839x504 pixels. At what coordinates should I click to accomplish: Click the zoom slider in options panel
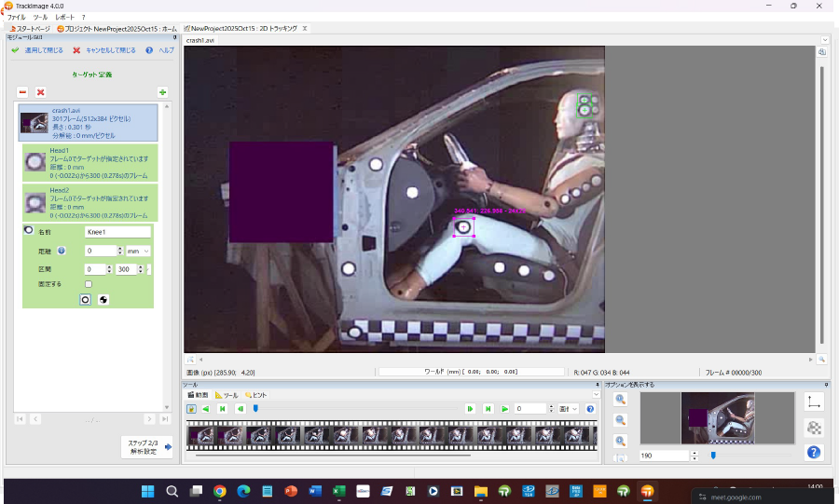[x=713, y=456]
